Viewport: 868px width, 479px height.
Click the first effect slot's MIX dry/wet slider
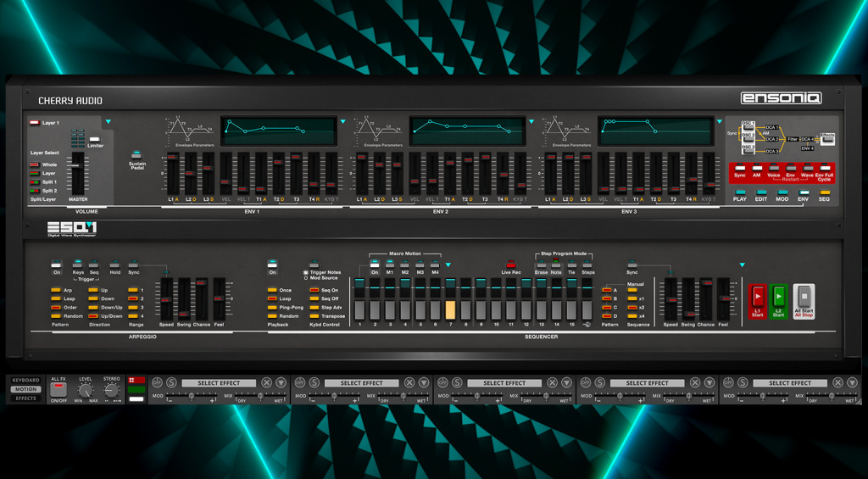261,396
